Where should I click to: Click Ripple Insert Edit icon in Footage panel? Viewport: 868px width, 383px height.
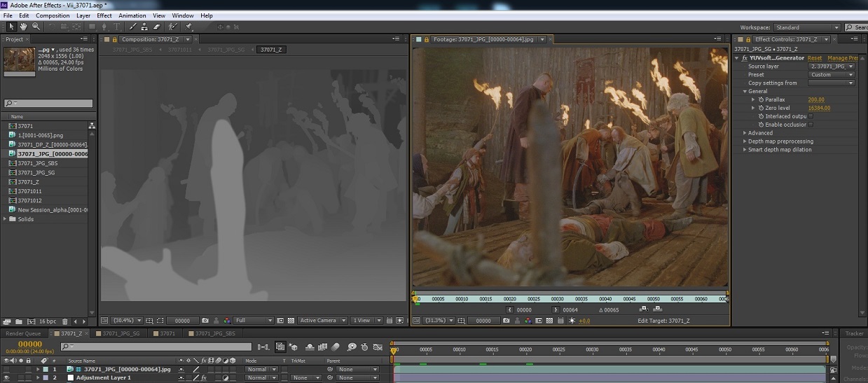tap(643, 309)
